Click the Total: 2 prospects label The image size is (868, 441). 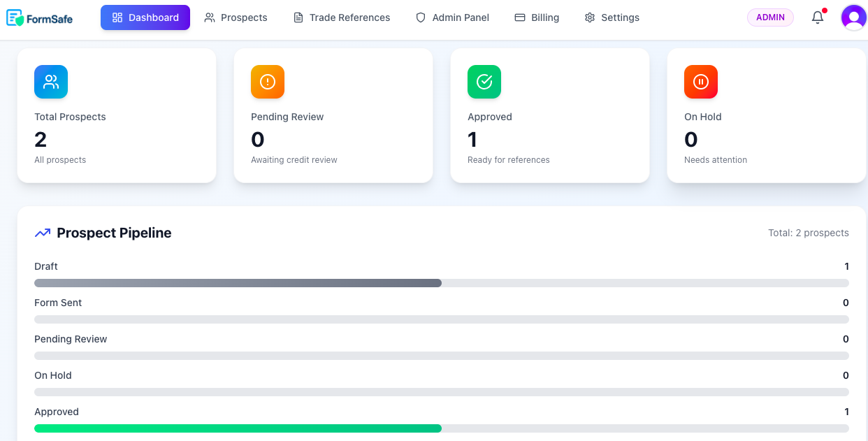808,233
